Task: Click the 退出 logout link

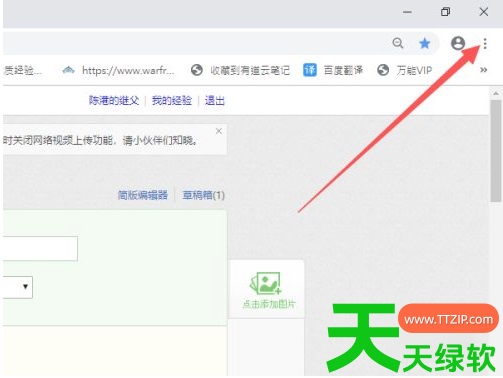Action: (215, 100)
